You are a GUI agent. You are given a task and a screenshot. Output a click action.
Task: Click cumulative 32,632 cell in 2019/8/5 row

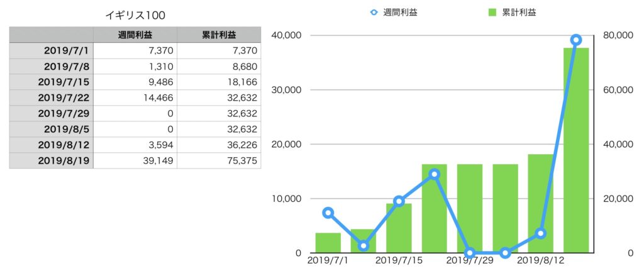click(219, 129)
